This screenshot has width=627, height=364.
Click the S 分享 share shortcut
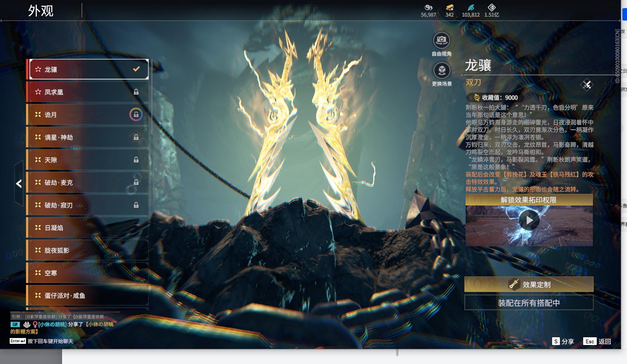point(563,342)
